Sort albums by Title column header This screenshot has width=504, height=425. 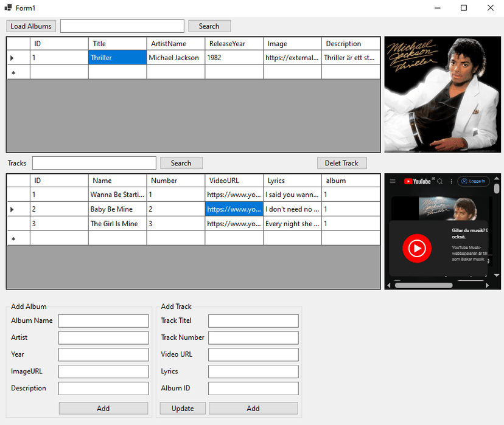click(x=117, y=44)
